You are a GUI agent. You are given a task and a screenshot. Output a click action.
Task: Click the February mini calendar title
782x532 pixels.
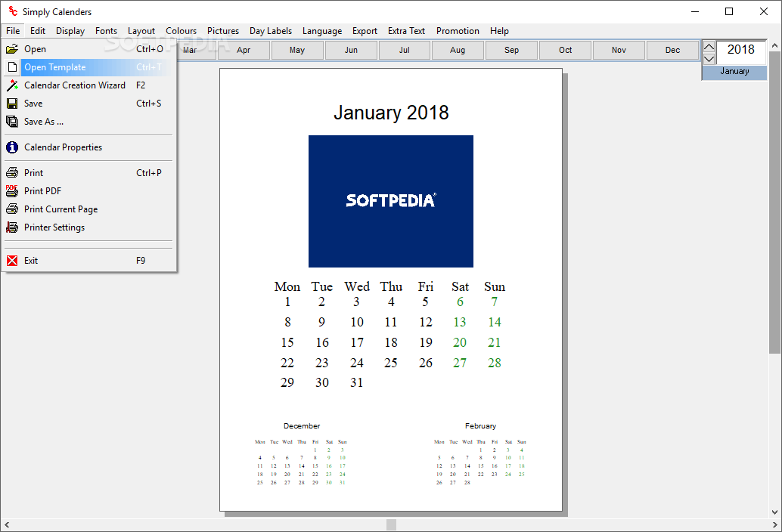pos(480,426)
